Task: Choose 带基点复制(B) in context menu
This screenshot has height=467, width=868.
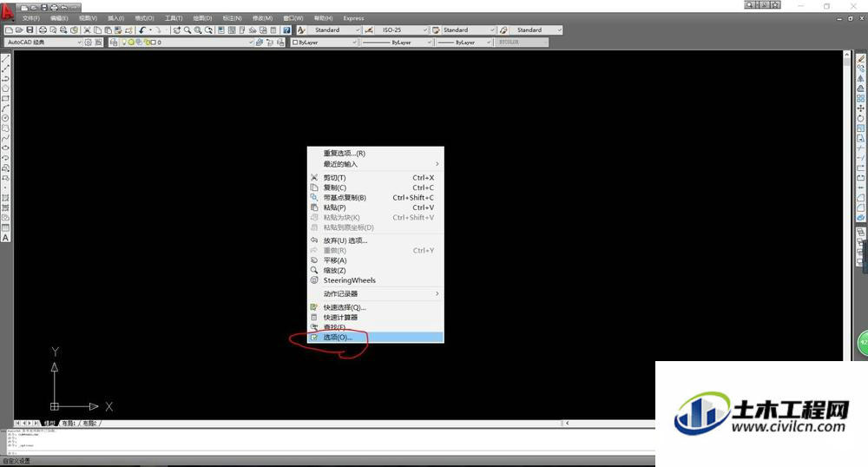Action: tap(375, 198)
